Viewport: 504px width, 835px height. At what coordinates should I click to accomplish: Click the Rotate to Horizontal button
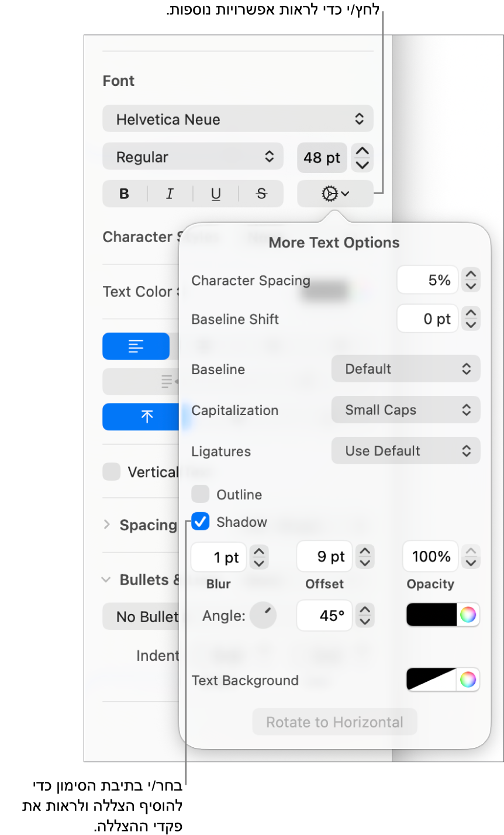pos(334,722)
